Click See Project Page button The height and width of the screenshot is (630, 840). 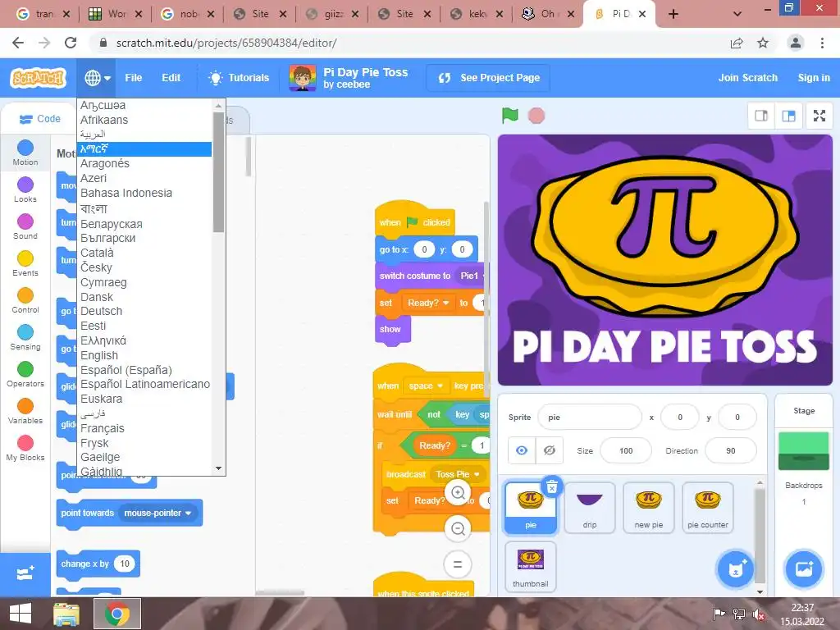coord(489,78)
